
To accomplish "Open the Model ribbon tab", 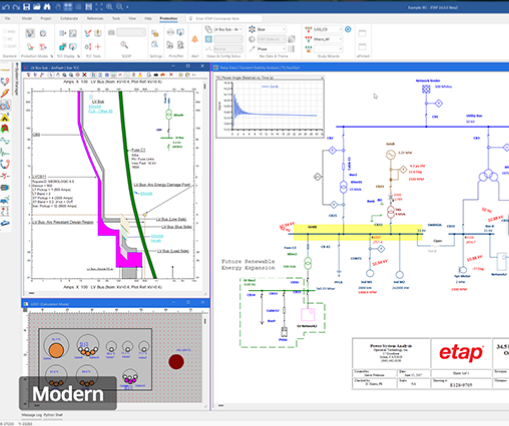I will pos(27,18).
